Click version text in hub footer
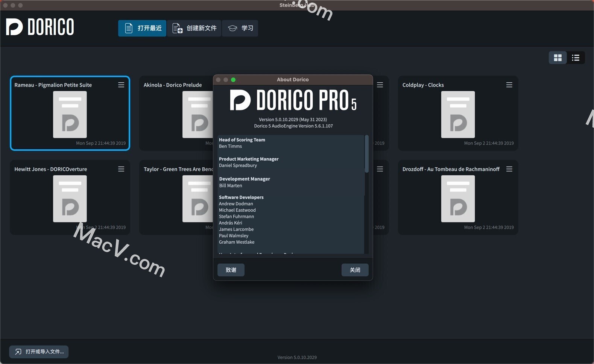Viewport: 594px width, 364px height. (x=297, y=358)
